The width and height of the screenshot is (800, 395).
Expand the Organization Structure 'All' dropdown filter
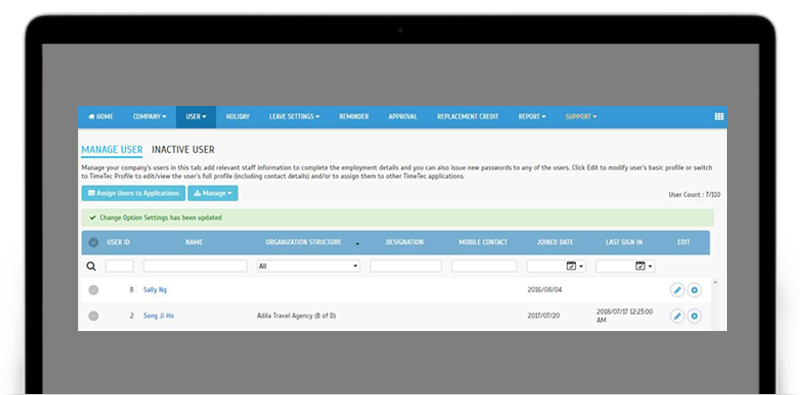[308, 266]
